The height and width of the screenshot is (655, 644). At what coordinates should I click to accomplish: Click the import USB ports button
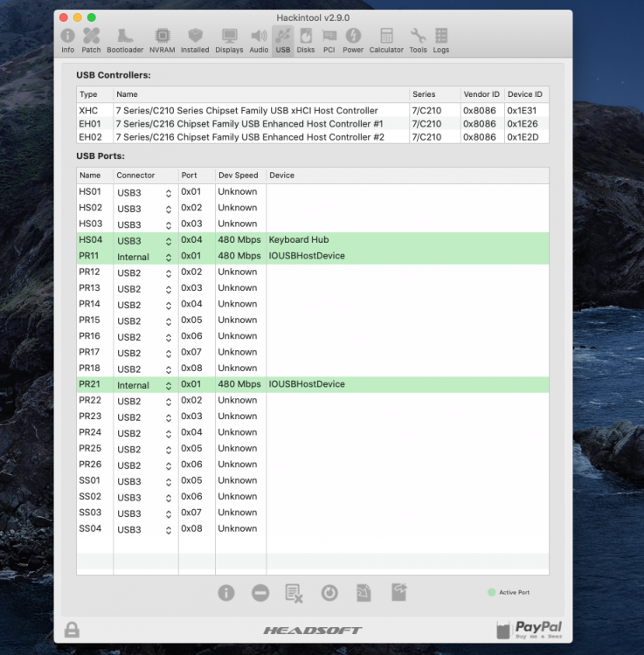(x=364, y=593)
